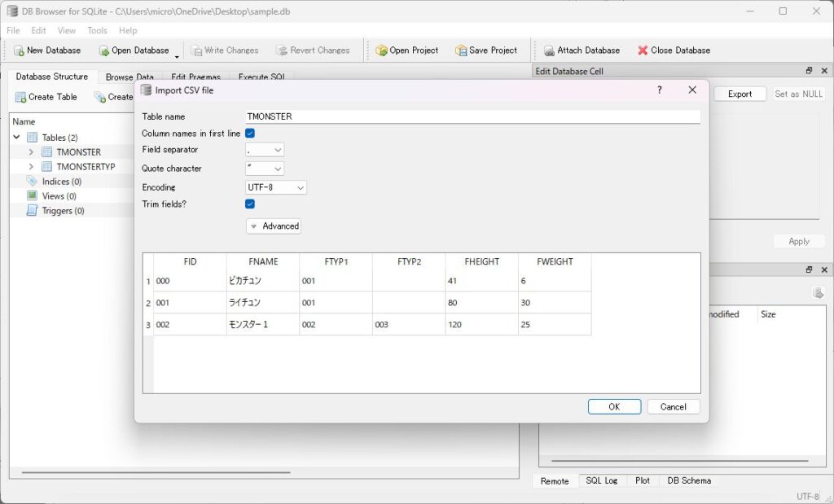Click the Open Project icon
The image size is (834, 504).
[381, 50]
